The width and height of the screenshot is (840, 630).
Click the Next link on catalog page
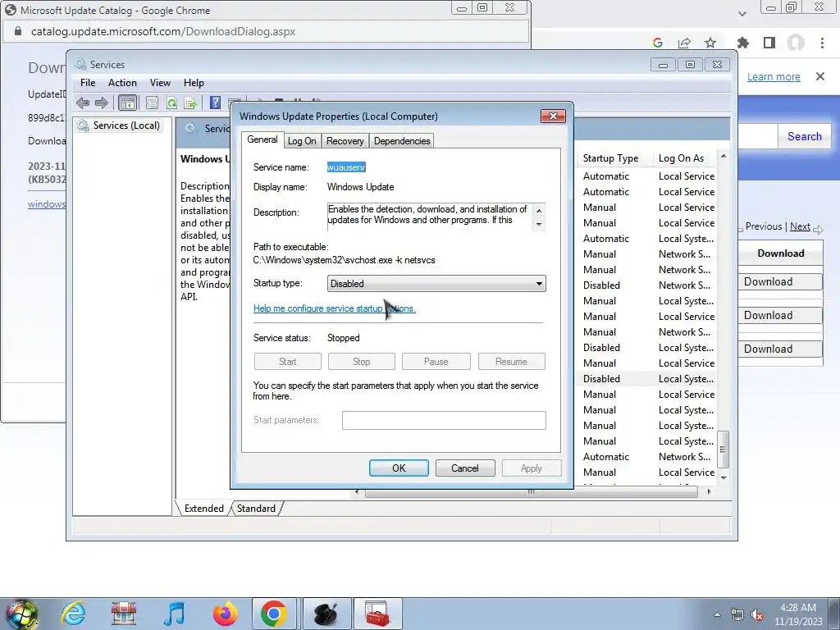800,226
